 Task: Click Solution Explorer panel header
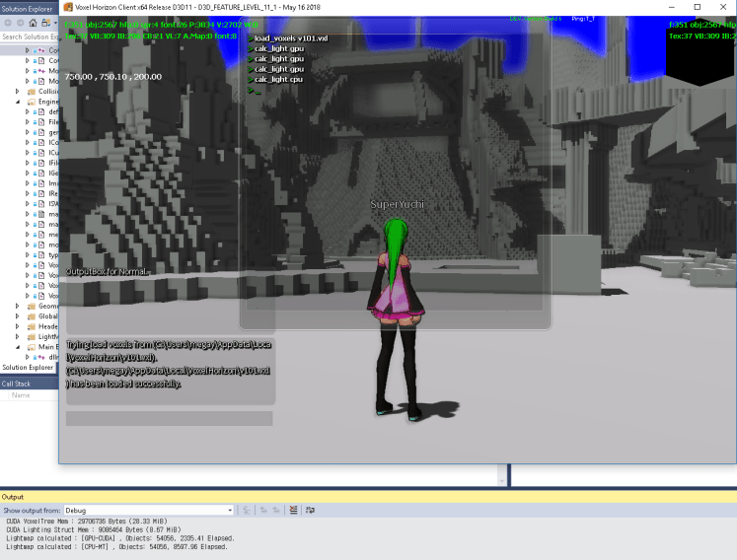(28, 9)
